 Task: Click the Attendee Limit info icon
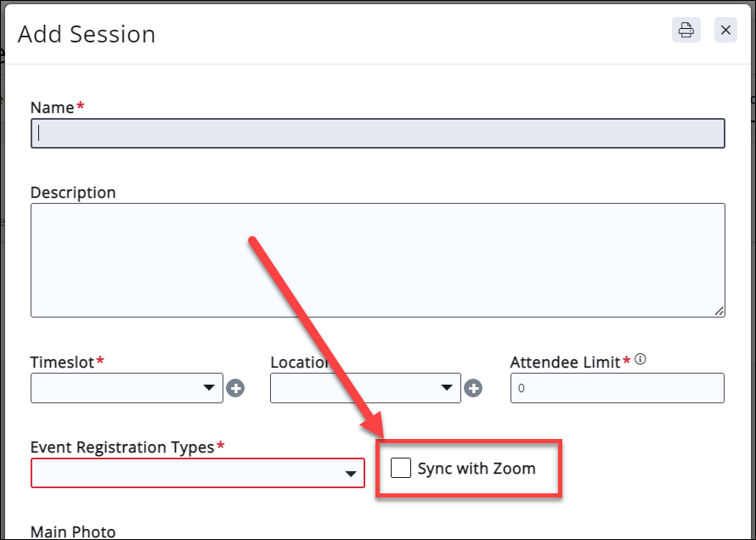click(x=640, y=360)
